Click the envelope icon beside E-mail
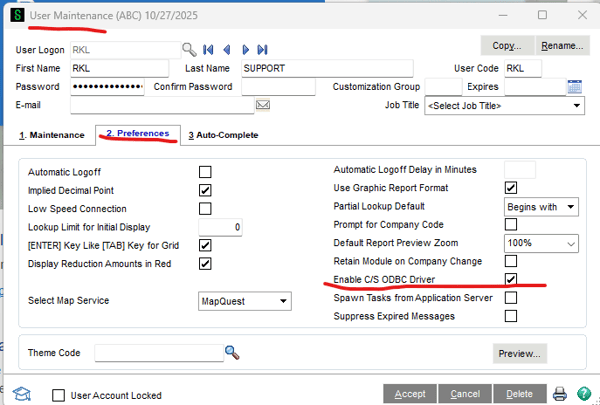Screen dimensions: 600x405 coord(264,105)
